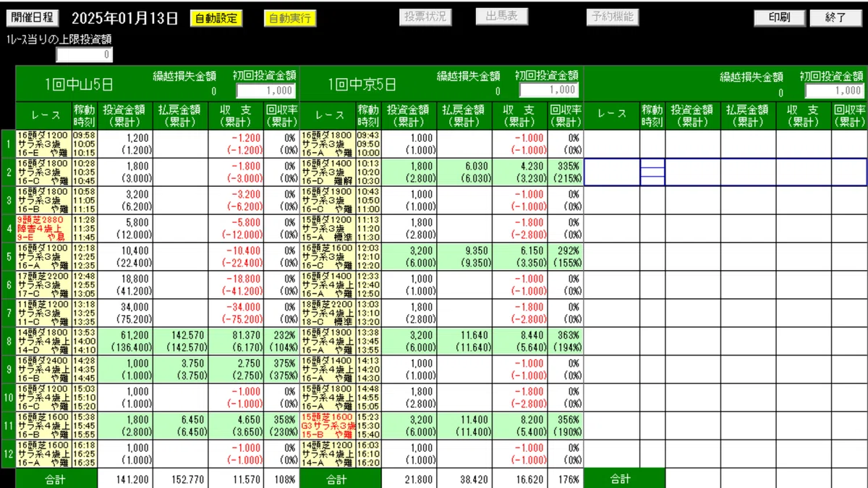Click the 6,030 payout cell in 中京
The width and height of the screenshot is (868, 488).
pos(465,172)
